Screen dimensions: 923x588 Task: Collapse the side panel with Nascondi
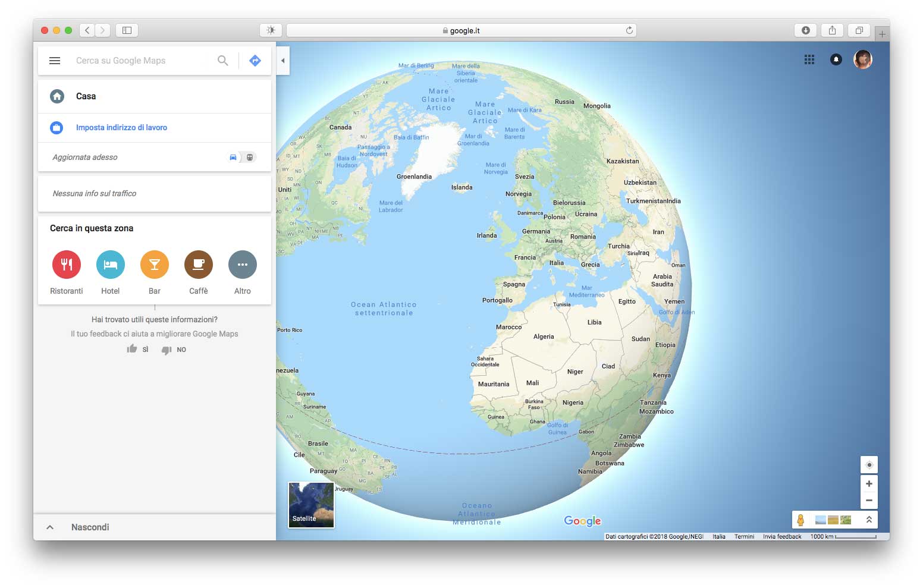[x=89, y=527]
